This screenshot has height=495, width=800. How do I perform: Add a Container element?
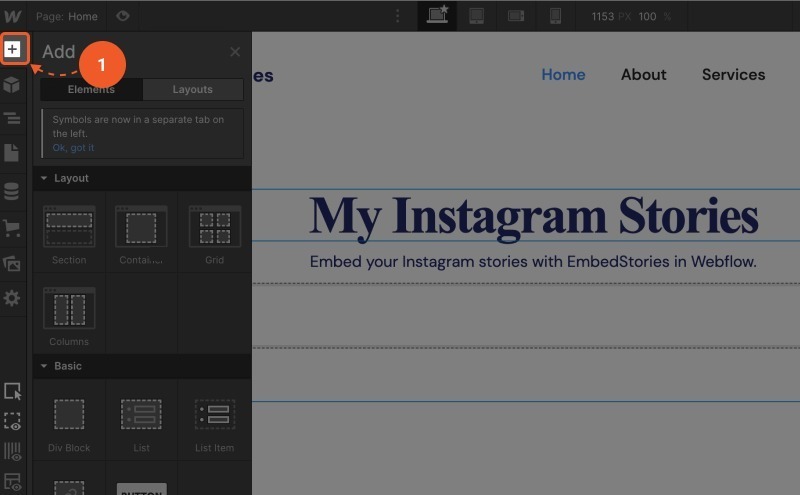[141, 233]
